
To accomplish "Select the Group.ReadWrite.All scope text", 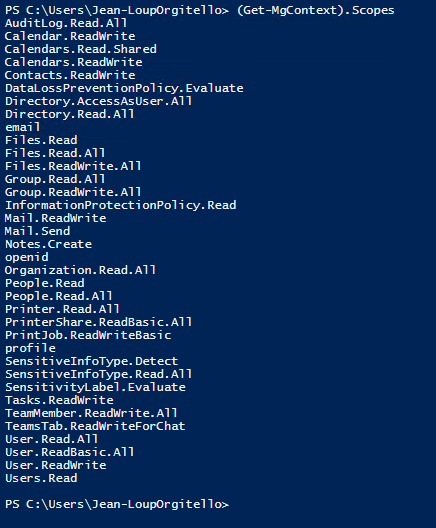I will 73,192.
